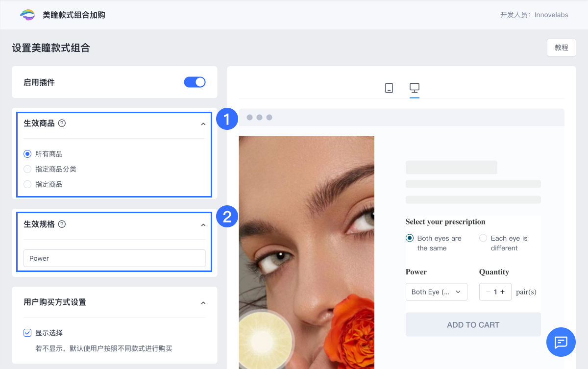Screen dimensions: 588x369
Task: Click the app logo icon in header
Action: click(x=27, y=15)
